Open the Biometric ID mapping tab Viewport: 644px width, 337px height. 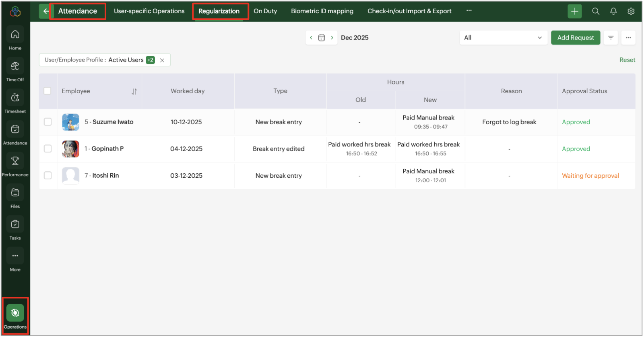tap(322, 11)
